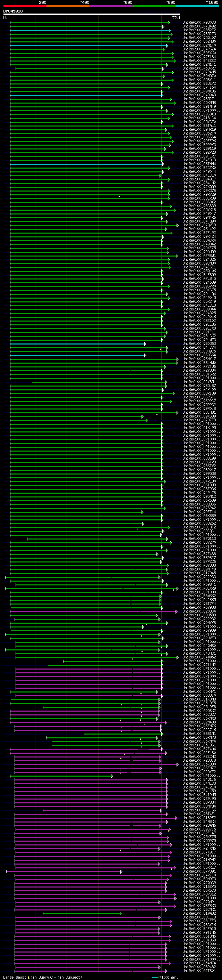Click the green ~80% identity scale segment

154,6
